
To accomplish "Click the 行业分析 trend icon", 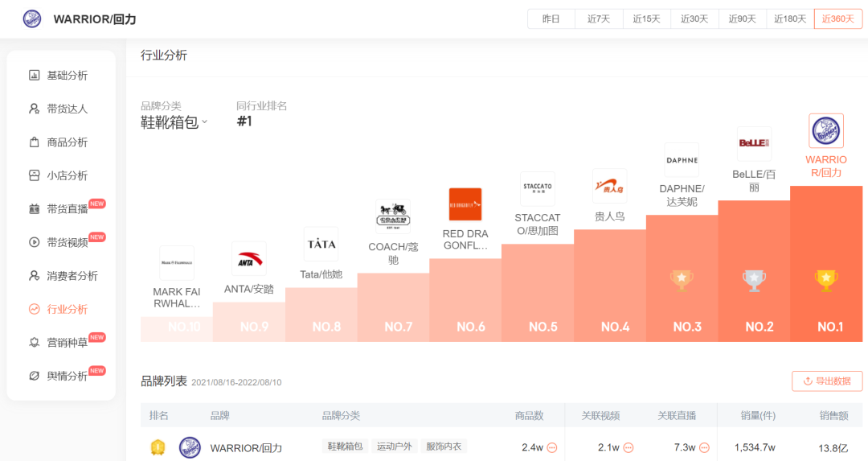I will (x=35, y=309).
